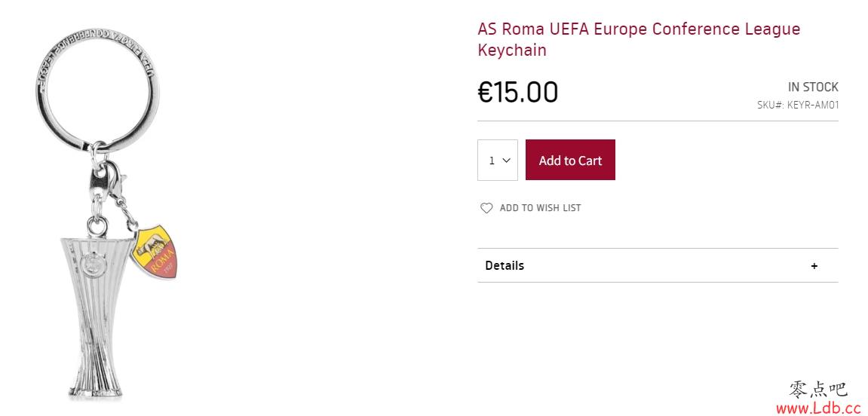Click the keychain product image
The width and height of the screenshot is (868, 416).
(x=106, y=213)
